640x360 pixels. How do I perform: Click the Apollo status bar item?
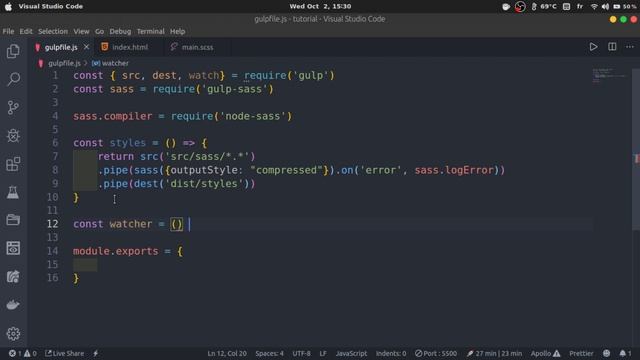click(545, 353)
